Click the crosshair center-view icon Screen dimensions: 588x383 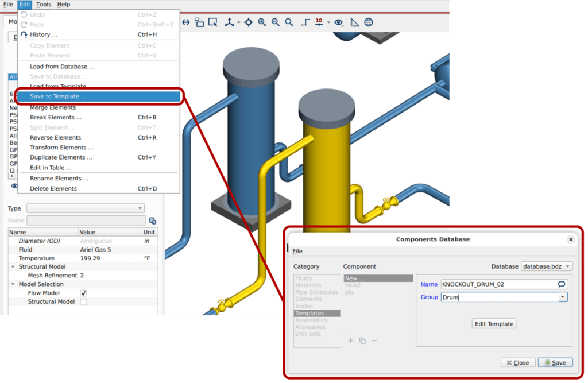[x=248, y=22]
